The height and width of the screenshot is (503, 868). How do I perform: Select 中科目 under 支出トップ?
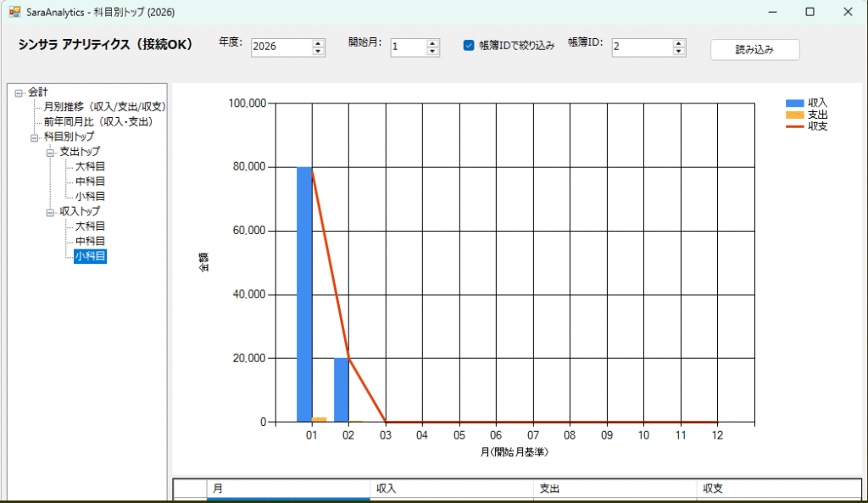coord(90,182)
